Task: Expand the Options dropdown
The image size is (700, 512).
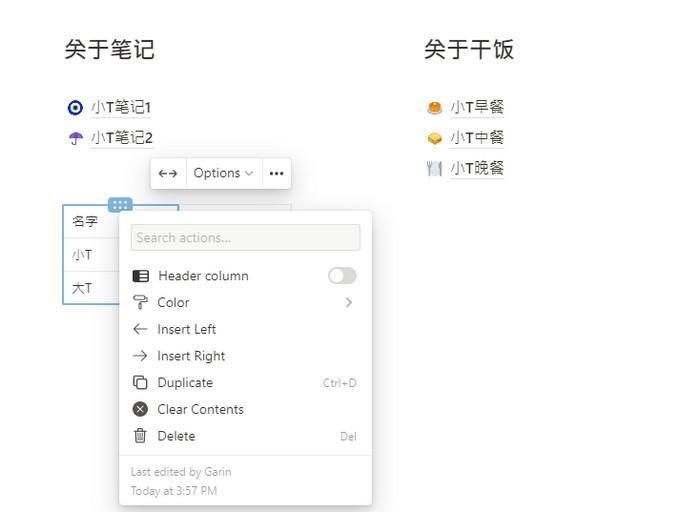Action: (223, 173)
